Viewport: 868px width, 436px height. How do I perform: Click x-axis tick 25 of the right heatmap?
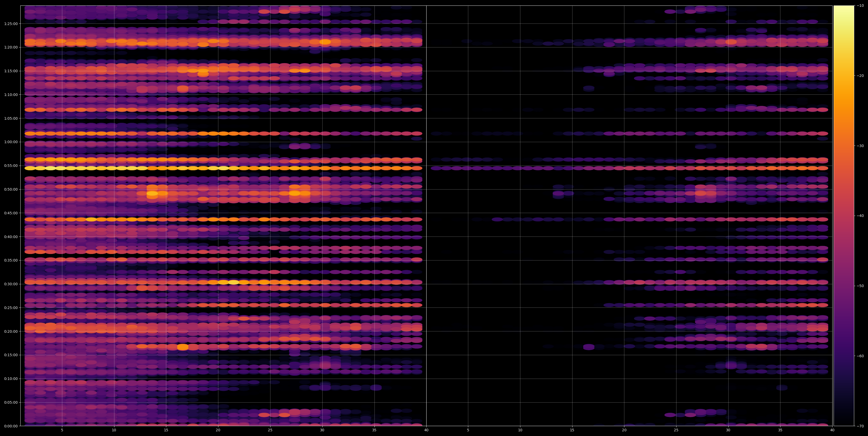(676, 430)
